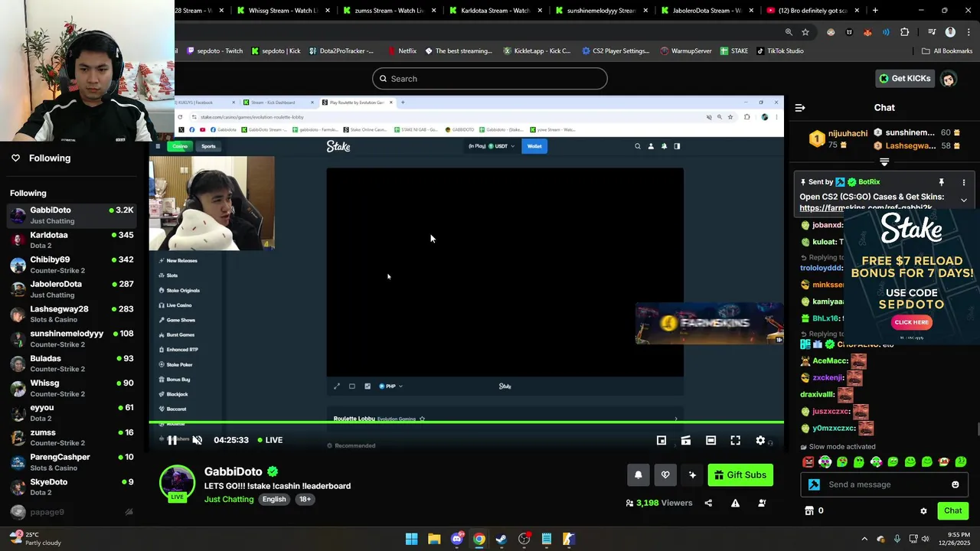Focus the Kick search box
Viewport: 980px width, 551px height.
pyautogui.click(x=490, y=79)
